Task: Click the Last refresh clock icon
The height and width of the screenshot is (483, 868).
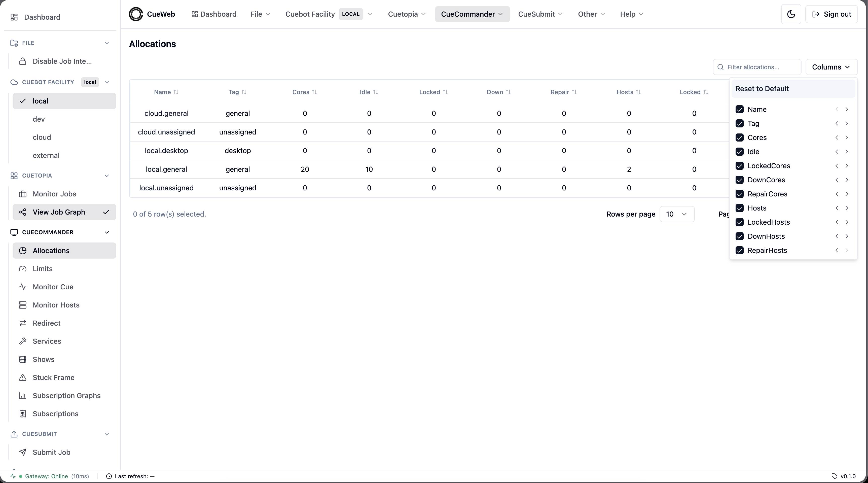Action: tap(109, 476)
